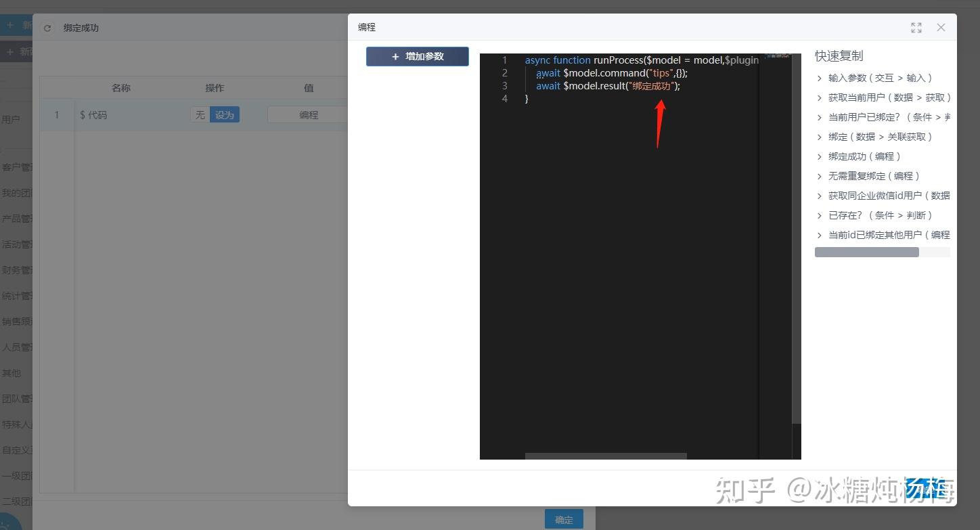
Task: Click the refresh icon beside 绑定成功
Action: [47, 28]
